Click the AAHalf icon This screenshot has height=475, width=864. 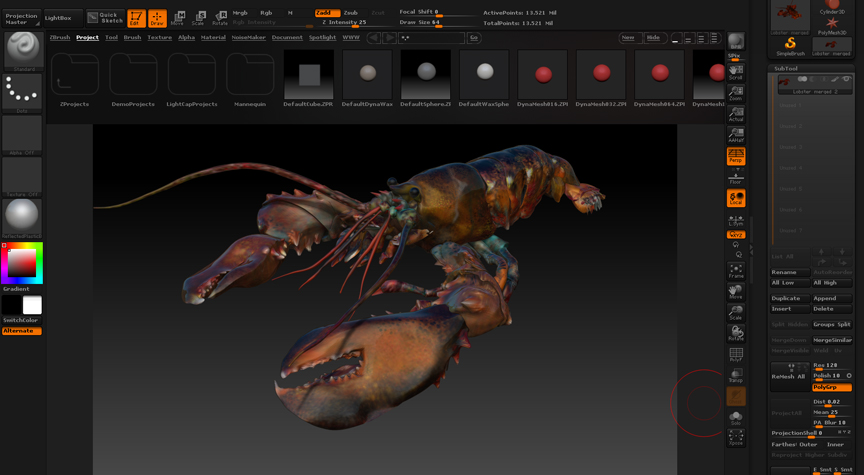(736, 134)
